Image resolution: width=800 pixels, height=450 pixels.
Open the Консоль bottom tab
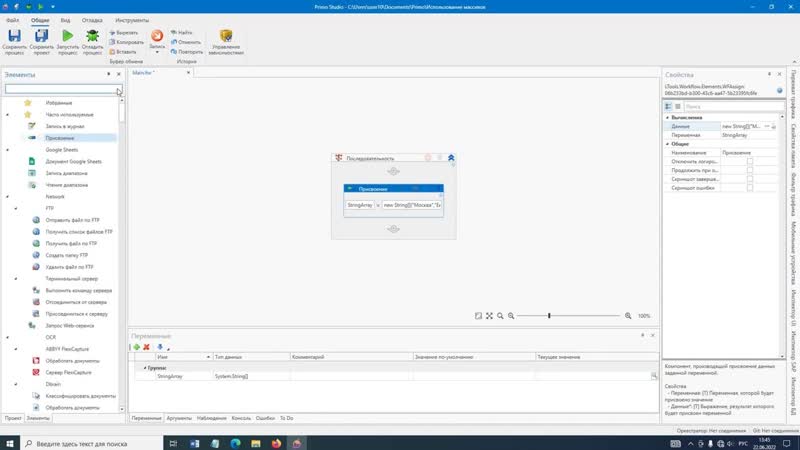click(x=241, y=418)
